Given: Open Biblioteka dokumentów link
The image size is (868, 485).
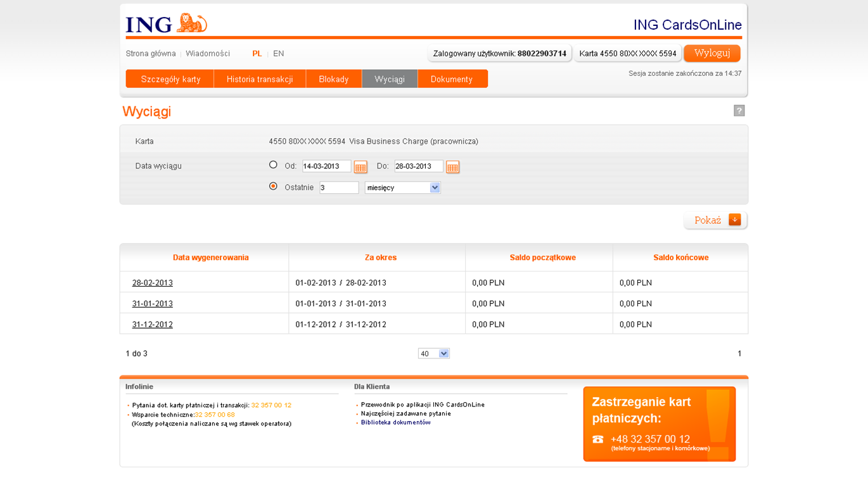Looking at the screenshot, I should click(395, 422).
